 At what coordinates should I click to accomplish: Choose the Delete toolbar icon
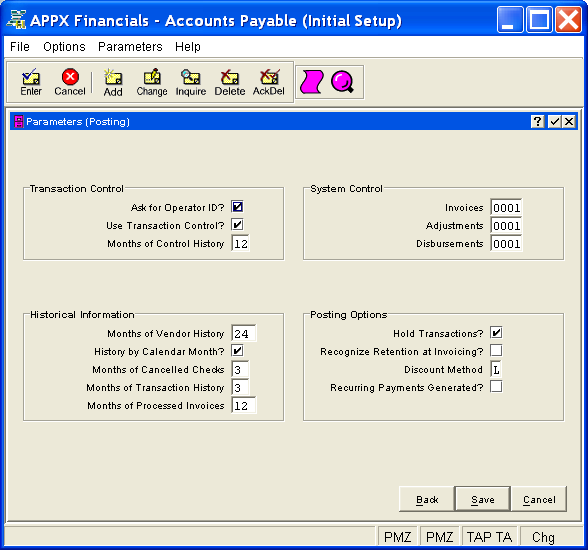230,82
